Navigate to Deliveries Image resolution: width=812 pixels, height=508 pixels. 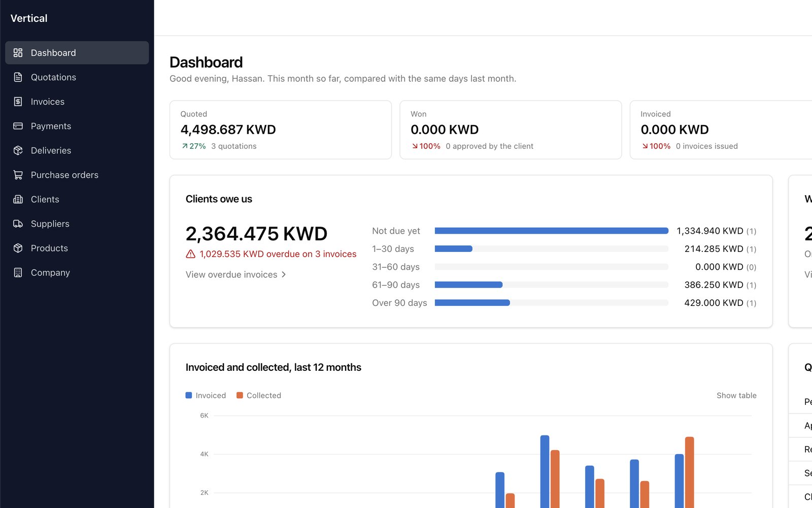[x=77, y=150]
